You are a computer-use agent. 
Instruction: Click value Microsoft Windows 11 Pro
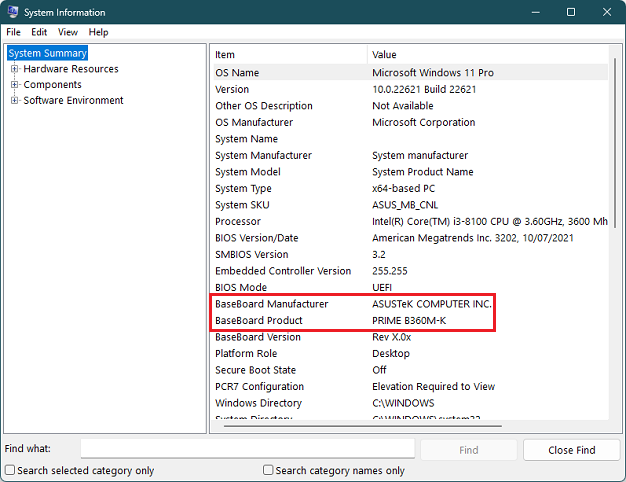coord(433,73)
